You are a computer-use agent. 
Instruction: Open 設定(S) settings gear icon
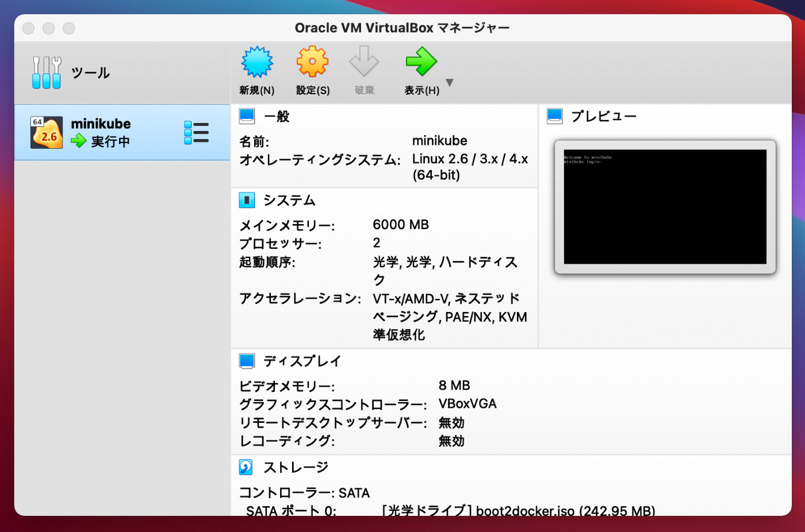312,62
